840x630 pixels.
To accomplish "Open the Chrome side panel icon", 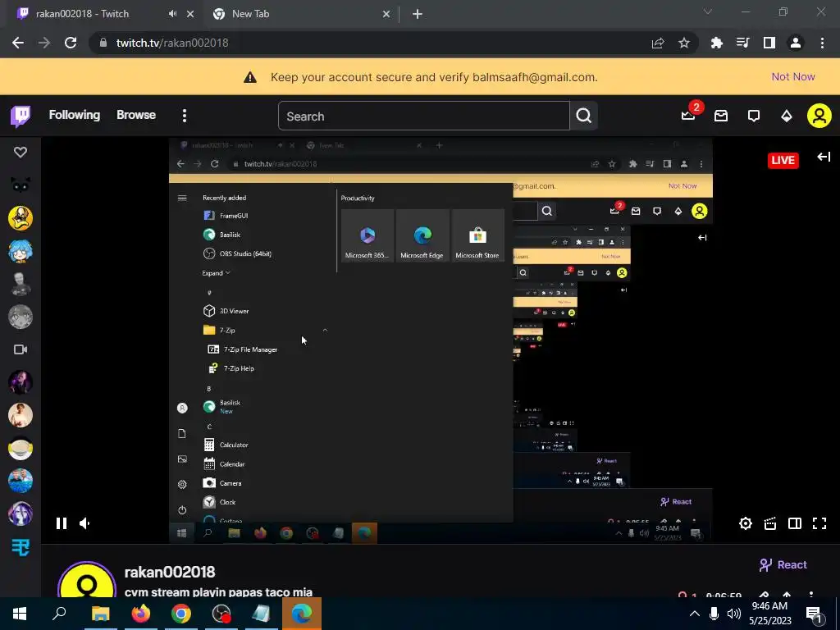I will pyautogui.click(x=769, y=43).
